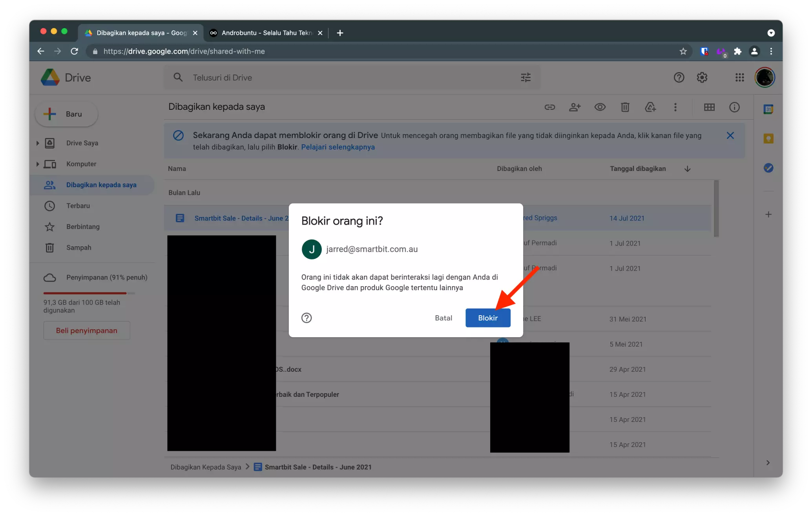The image size is (812, 516).
Task: Switch to grid view layout
Action: pyautogui.click(x=709, y=107)
